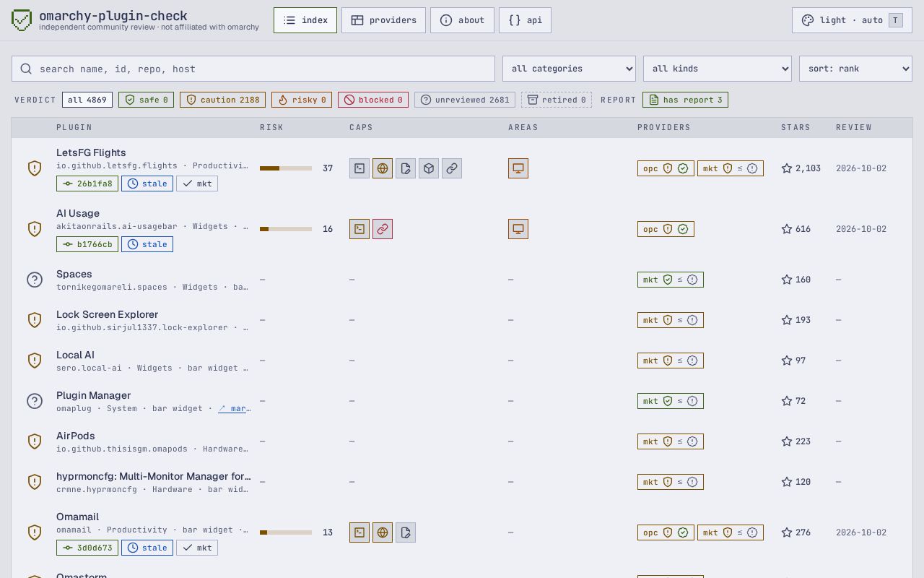Click the 26b1fa8 commit badge
924x578 pixels.
[x=87, y=184]
